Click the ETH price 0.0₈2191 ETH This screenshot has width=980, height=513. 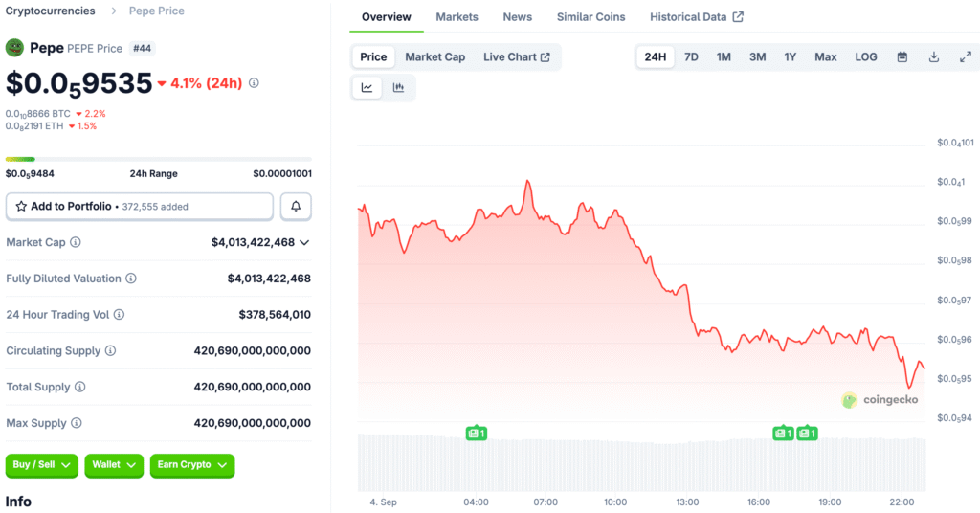34,126
